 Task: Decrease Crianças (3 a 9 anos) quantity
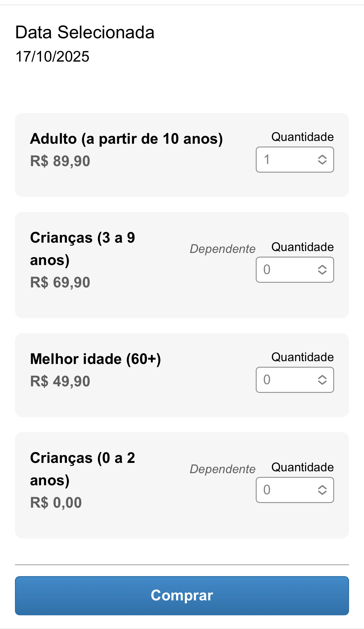click(x=322, y=273)
